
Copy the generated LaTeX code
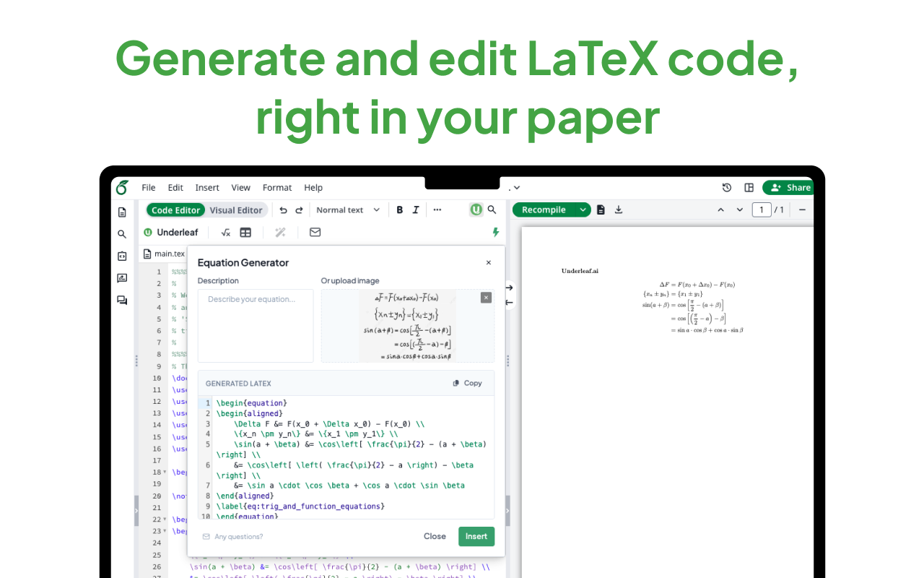tap(467, 383)
